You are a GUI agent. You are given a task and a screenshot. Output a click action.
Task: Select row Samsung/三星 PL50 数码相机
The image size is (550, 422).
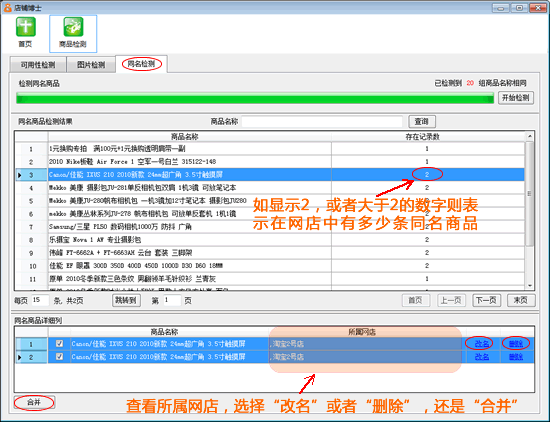[269, 227]
